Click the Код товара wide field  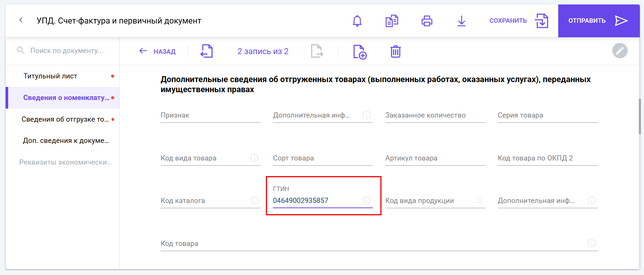pyautogui.click(x=379, y=244)
